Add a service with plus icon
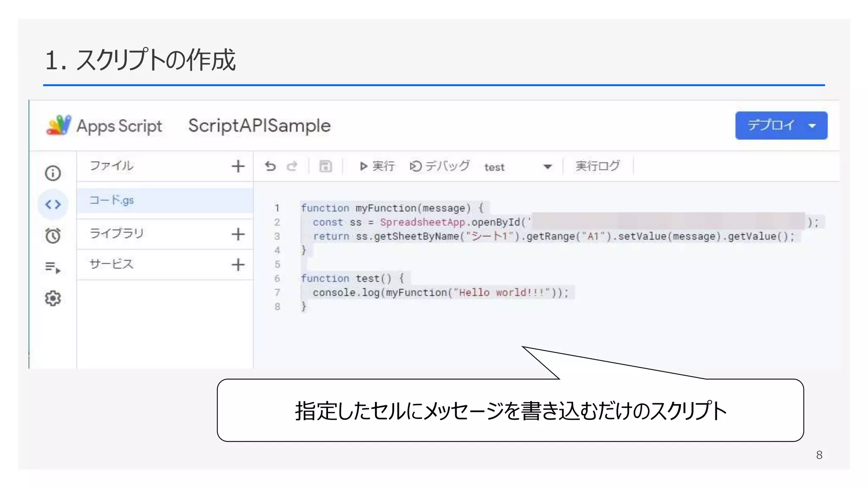The width and height of the screenshot is (868, 488). point(238,265)
